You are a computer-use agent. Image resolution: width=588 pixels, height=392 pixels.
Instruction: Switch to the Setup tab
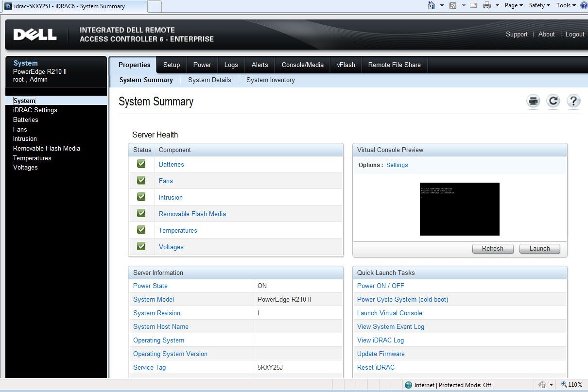[x=172, y=65]
